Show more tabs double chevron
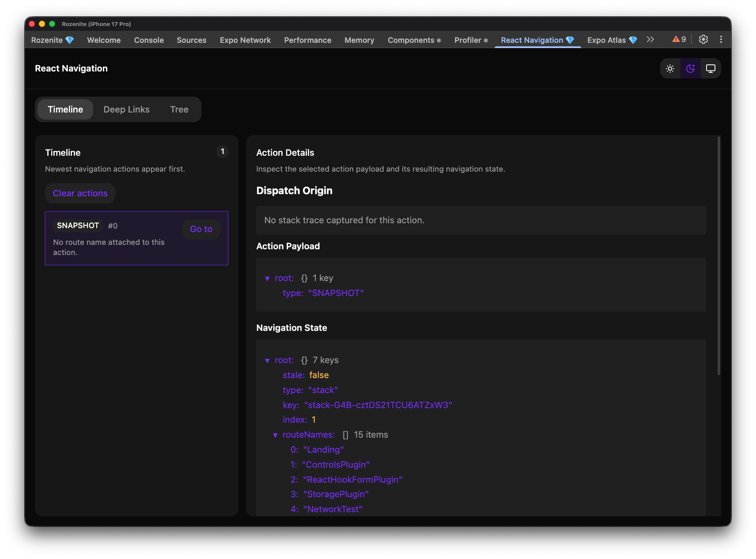The image size is (756, 559). tap(650, 40)
